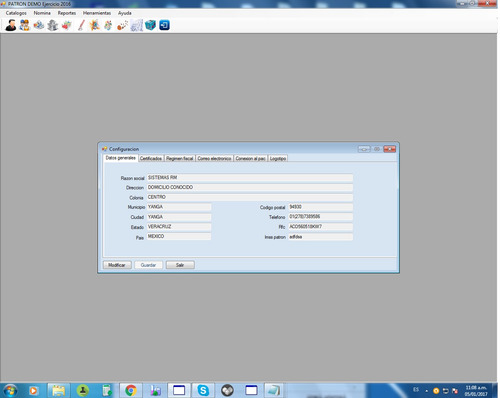Viewport: 500px width, 398px height.
Task: Open the workers with helmets toolbar icon
Action: point(25,25)
